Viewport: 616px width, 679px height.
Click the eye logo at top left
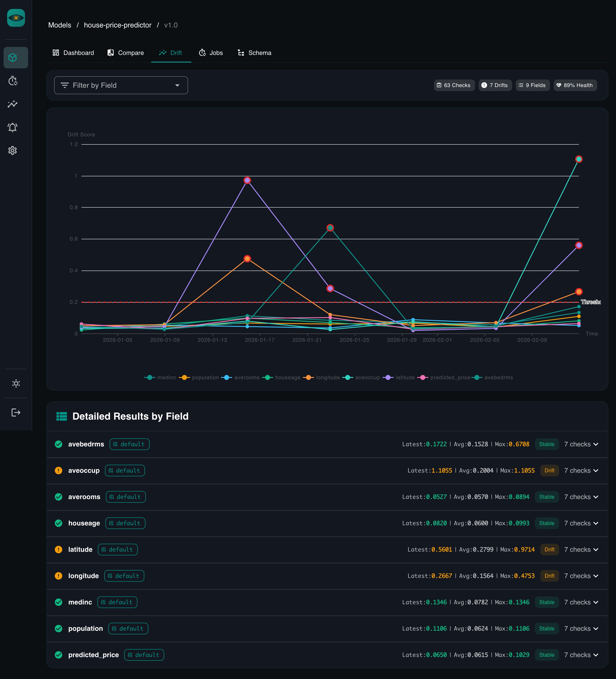(16, 18)
